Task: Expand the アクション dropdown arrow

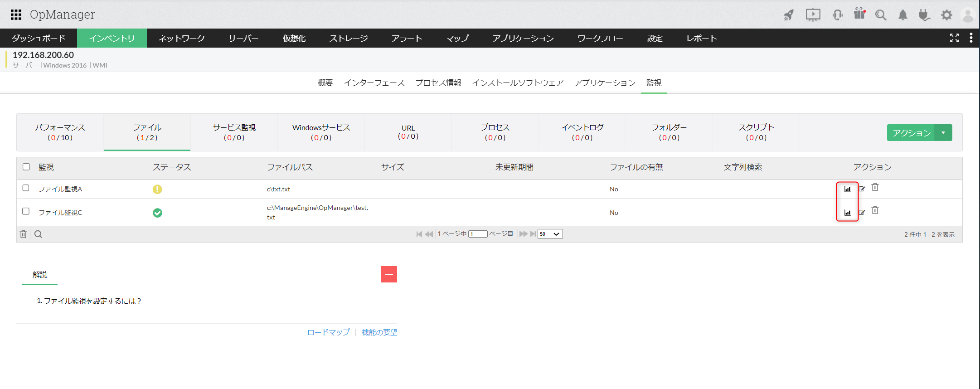Action: tap(943, 133)
